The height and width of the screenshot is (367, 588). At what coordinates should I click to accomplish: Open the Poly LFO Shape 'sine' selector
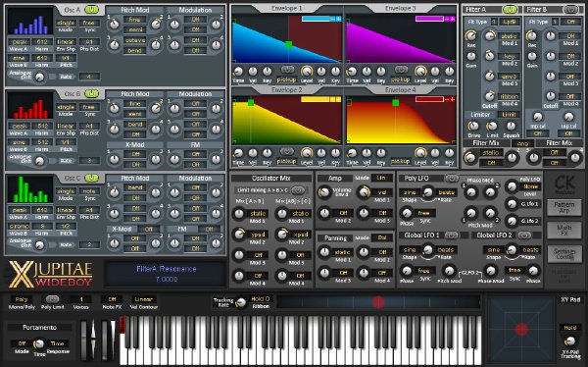[x=410, y=192]
